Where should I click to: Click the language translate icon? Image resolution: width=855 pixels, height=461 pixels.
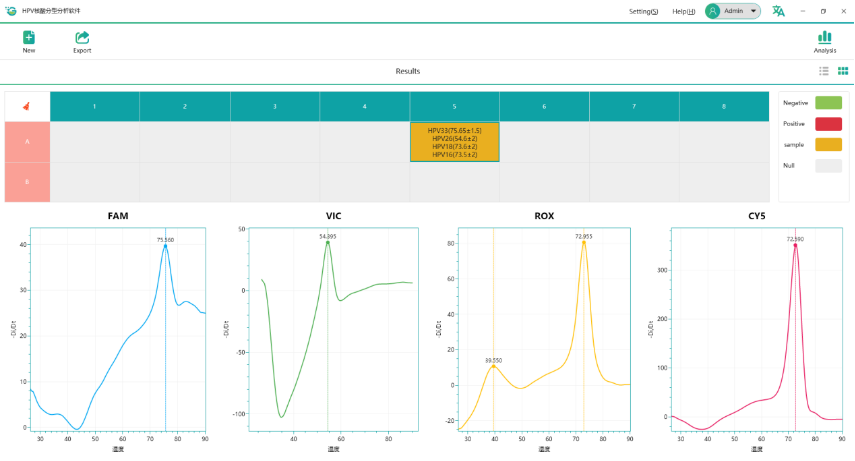[x=778, y=11]
